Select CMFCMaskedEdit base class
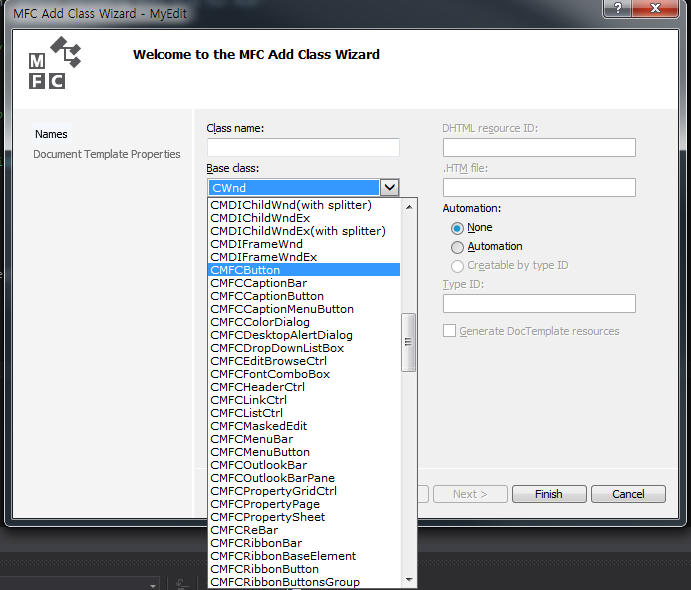 [x=304, y=426]
